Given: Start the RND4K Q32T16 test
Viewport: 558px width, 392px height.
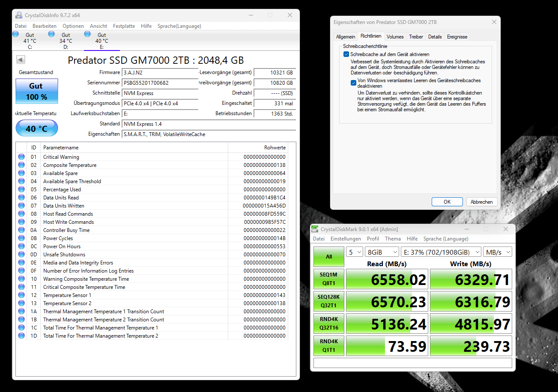Looking at the screenshot, I should [329, 324].
